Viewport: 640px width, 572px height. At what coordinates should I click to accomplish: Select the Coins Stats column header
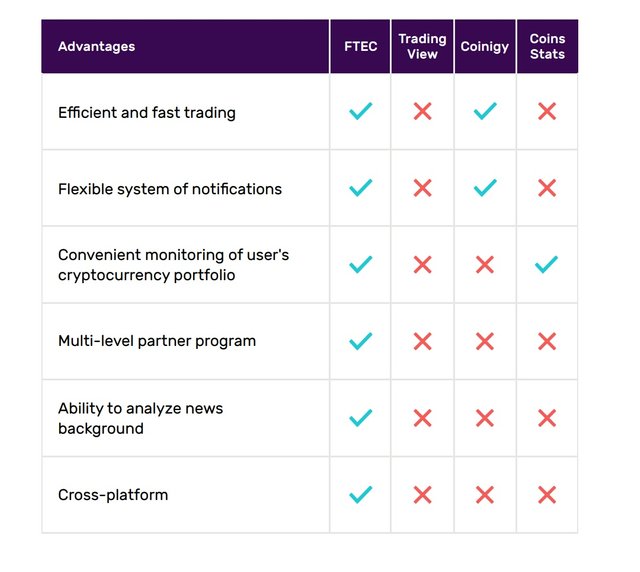pyautogui.click(x=547, y=46)
